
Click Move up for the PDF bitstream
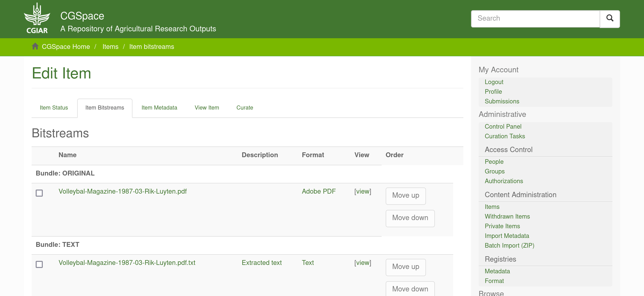(406, 196)
